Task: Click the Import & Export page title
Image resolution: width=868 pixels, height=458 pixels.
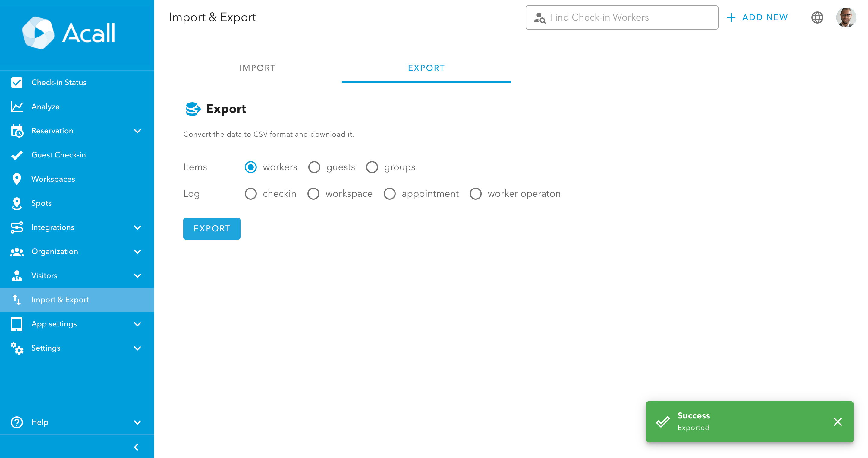Action: point(212,17)
